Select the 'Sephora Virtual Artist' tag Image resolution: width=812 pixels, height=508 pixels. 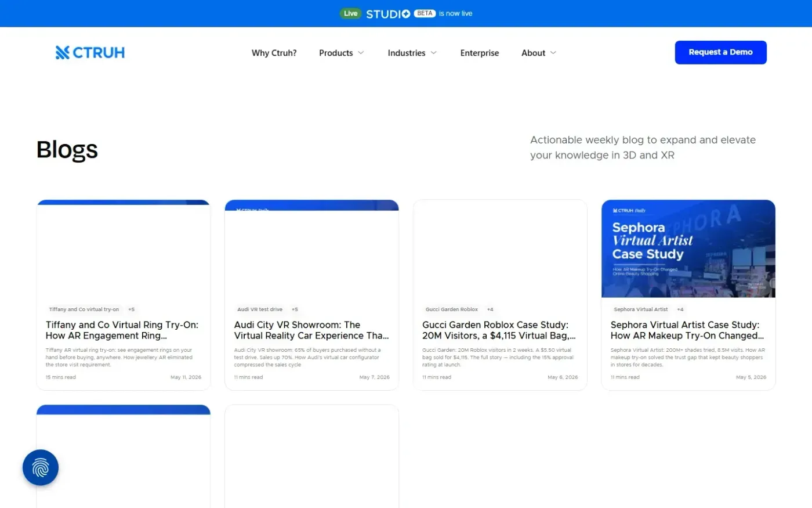641,309
